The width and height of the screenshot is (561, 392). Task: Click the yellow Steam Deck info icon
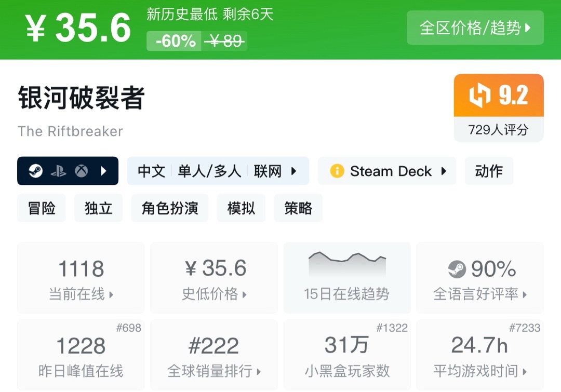pos(337,171)
